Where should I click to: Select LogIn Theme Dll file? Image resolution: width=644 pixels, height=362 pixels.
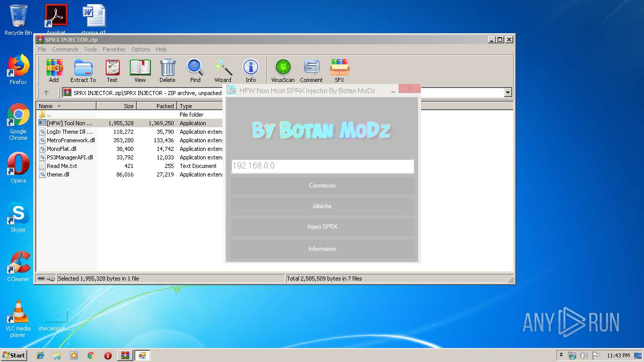130,132
